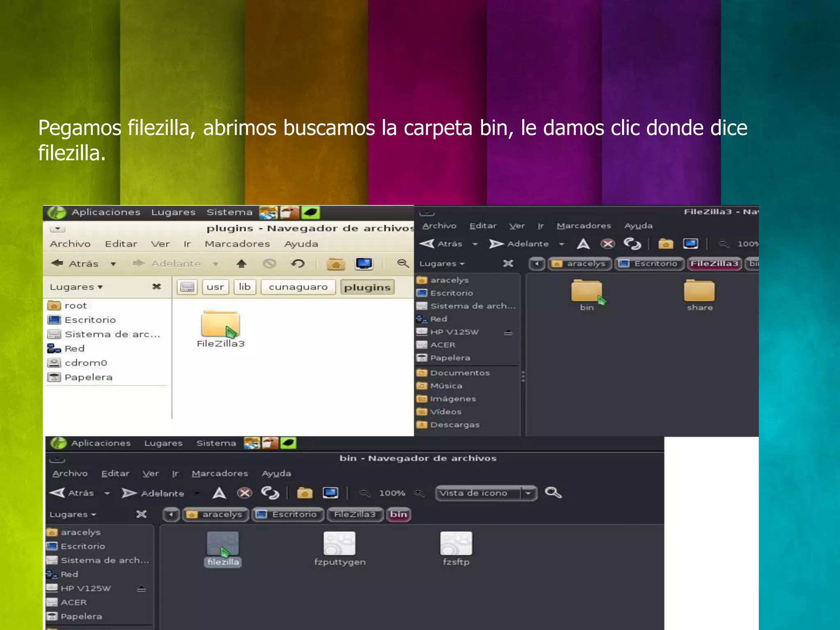
Task: Click Escritorio path button in FileZilla3 window
Action: (649, 264)
